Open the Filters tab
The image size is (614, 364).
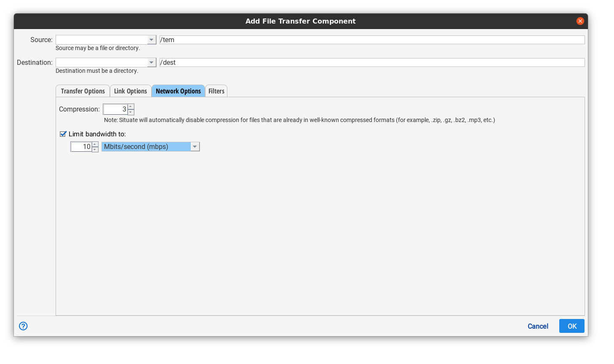click(216, 90)
